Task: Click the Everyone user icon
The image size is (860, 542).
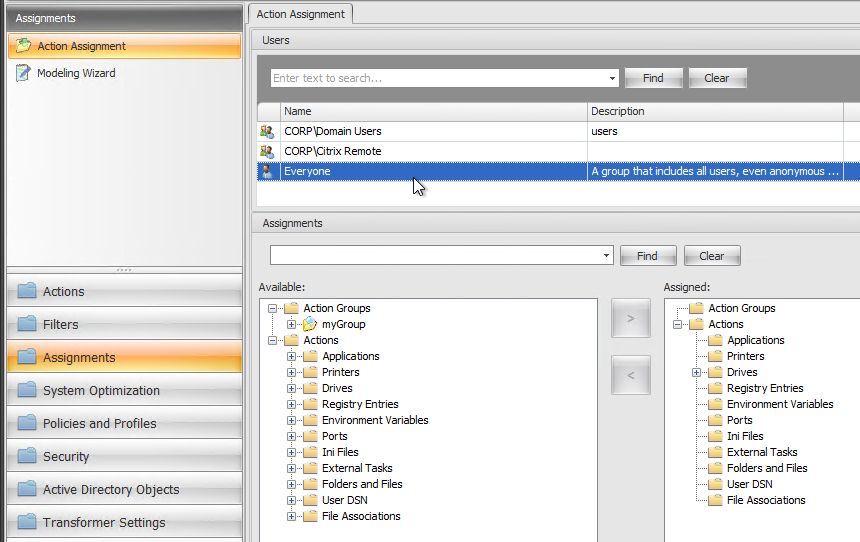Action: 267,171
